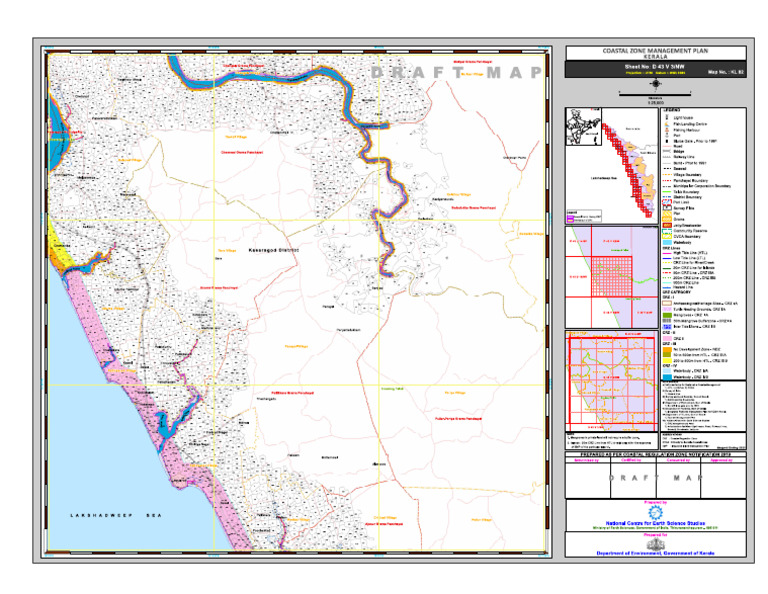Click the No Development Zone orange swatch

pos(667,350)
